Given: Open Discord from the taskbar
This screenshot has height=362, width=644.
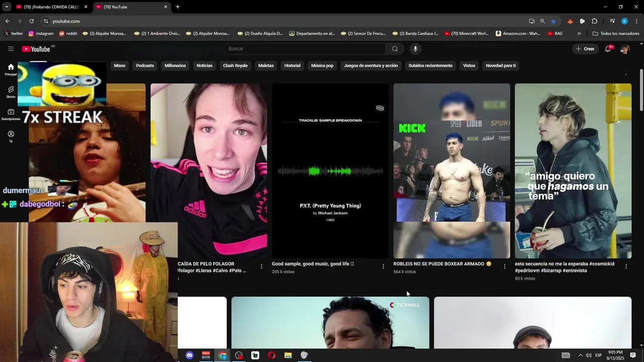Looking at the screenshot, I should 190,355.
